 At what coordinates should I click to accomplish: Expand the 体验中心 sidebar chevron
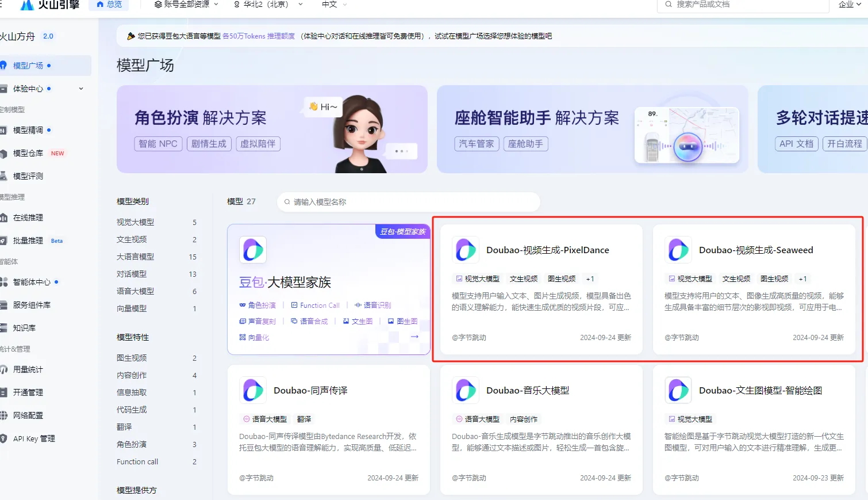81,89
